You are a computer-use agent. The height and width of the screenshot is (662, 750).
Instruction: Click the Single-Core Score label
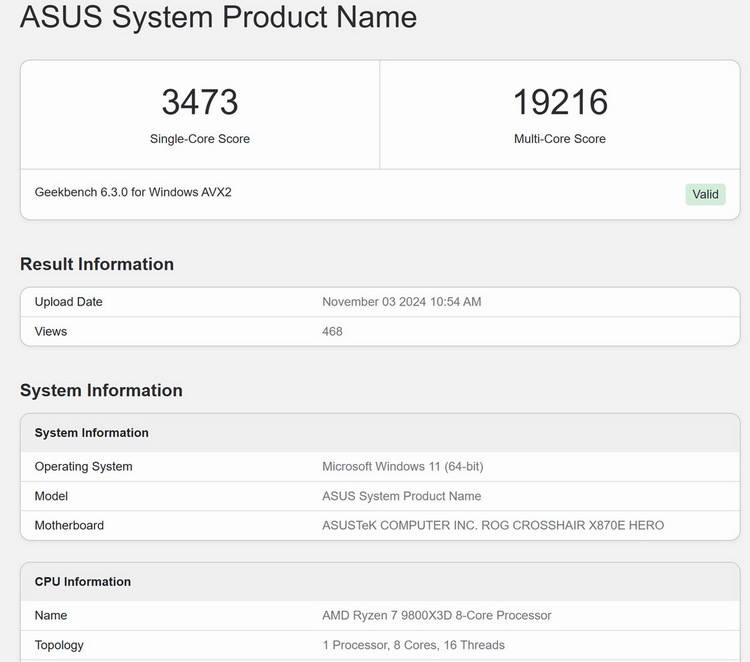click(x=200, y=139)
